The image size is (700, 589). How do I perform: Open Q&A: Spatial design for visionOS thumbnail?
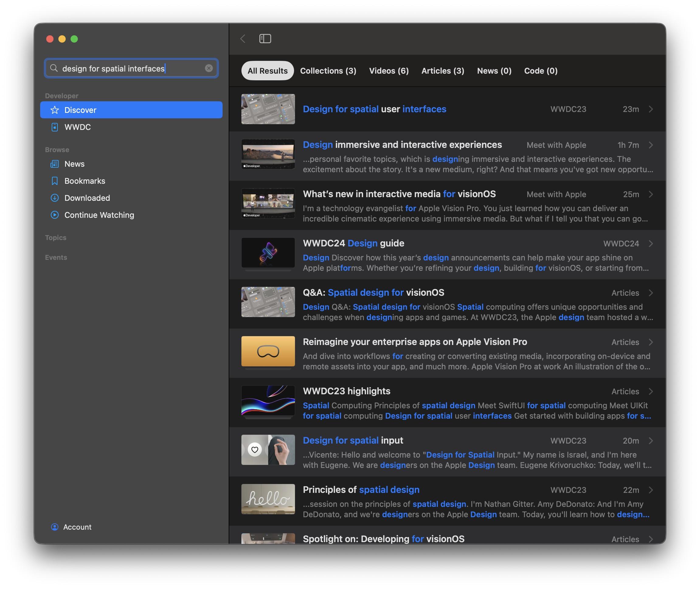point(268,302)
